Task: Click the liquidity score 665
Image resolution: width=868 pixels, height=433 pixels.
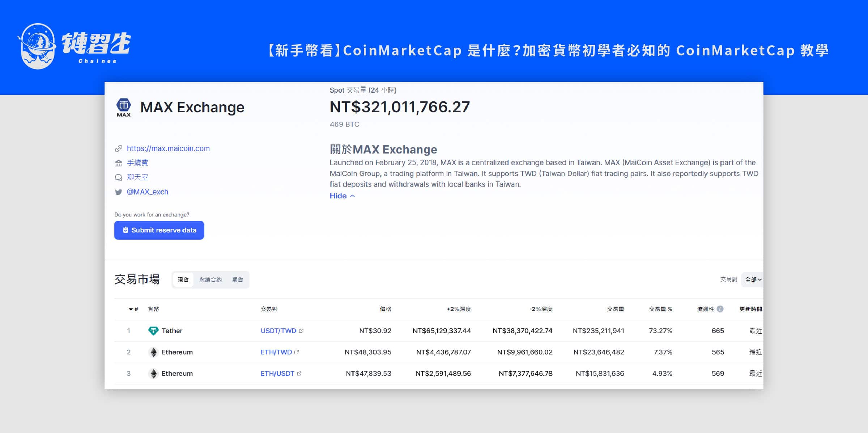Action: pyautogui.click(x=718, y=331)
